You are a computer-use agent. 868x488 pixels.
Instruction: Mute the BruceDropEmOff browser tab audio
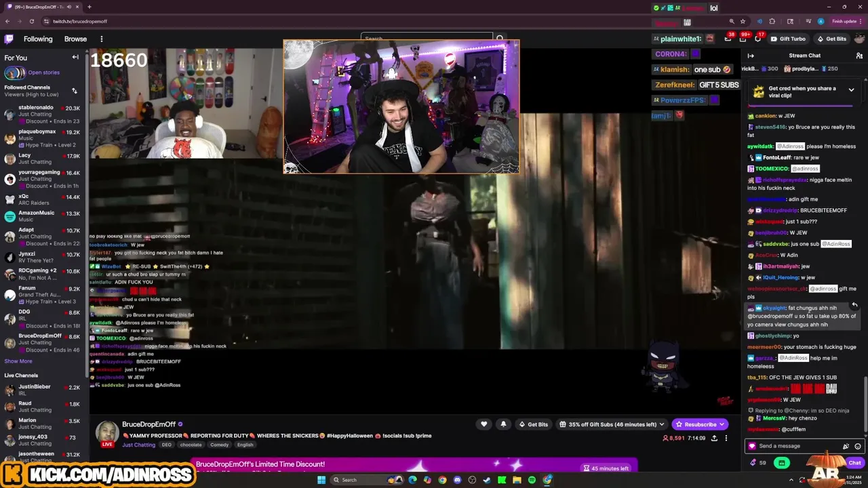click(68, 7)
